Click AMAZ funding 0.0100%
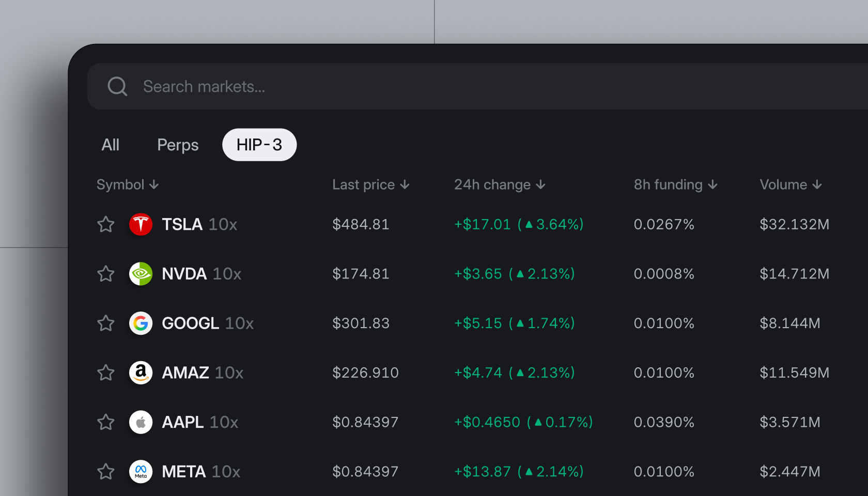Screen dimensions: 868x496 [664, 373]
